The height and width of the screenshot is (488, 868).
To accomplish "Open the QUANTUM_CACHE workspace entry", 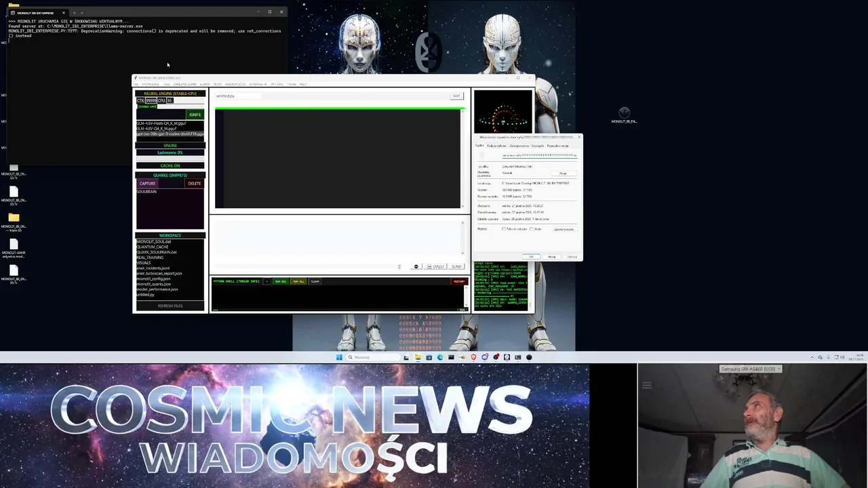I will coord(153,247).
